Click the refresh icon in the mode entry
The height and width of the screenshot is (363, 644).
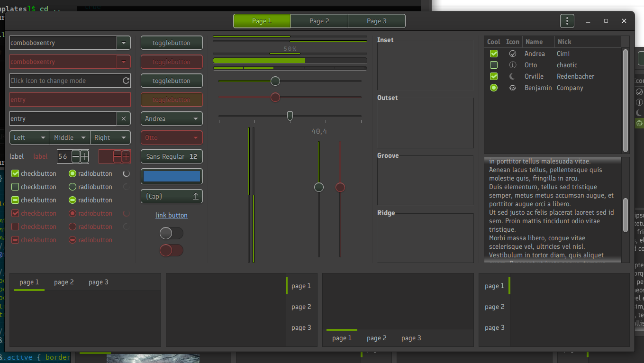(126, 81)
